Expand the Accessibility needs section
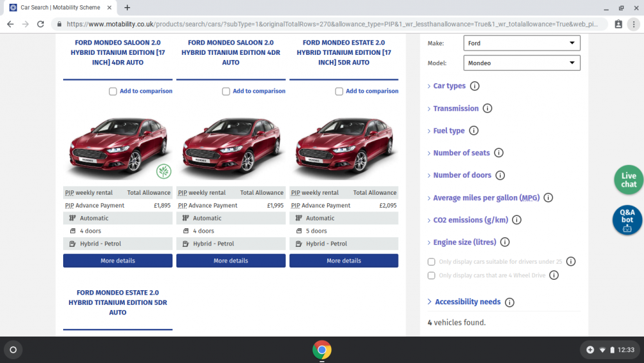Viewport: 644px width, 363px height. click(464, 302)
